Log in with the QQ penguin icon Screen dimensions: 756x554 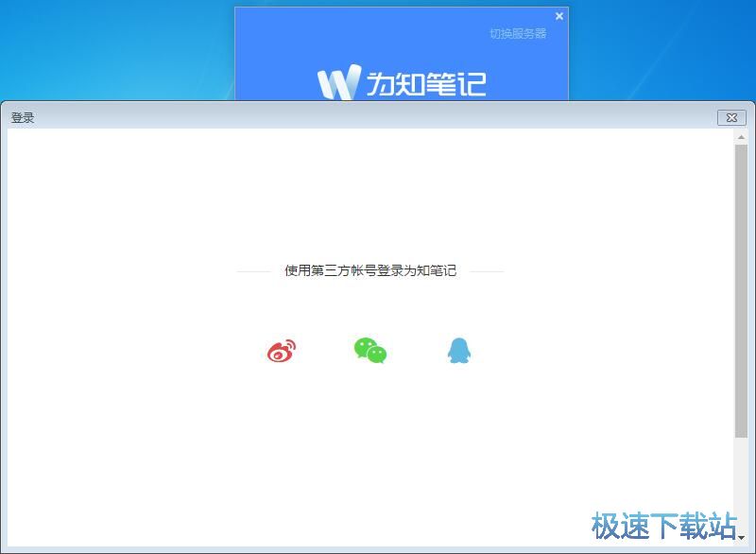pyautogui.click(x=459, y=351)
